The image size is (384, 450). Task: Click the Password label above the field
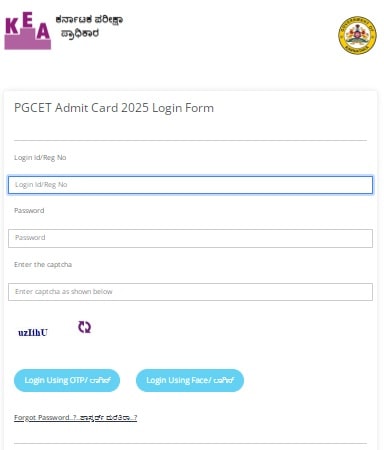(29, 211)
